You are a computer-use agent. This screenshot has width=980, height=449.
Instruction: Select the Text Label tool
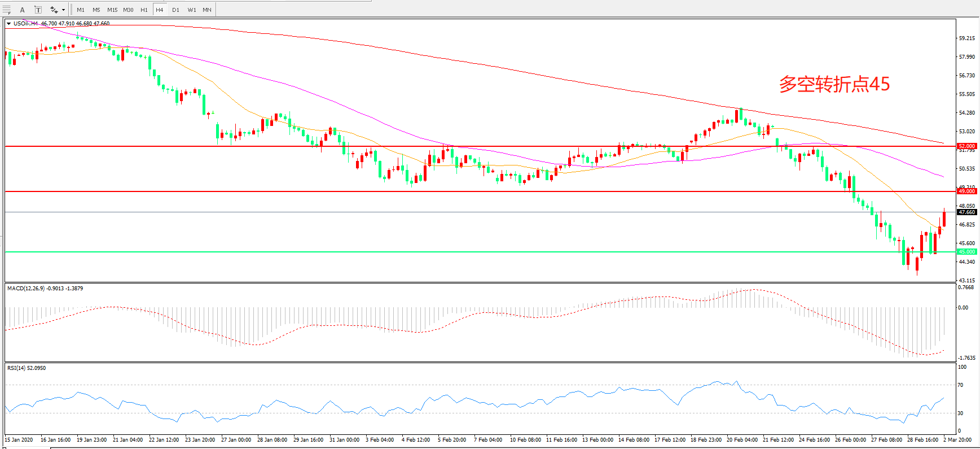[38, 10]
